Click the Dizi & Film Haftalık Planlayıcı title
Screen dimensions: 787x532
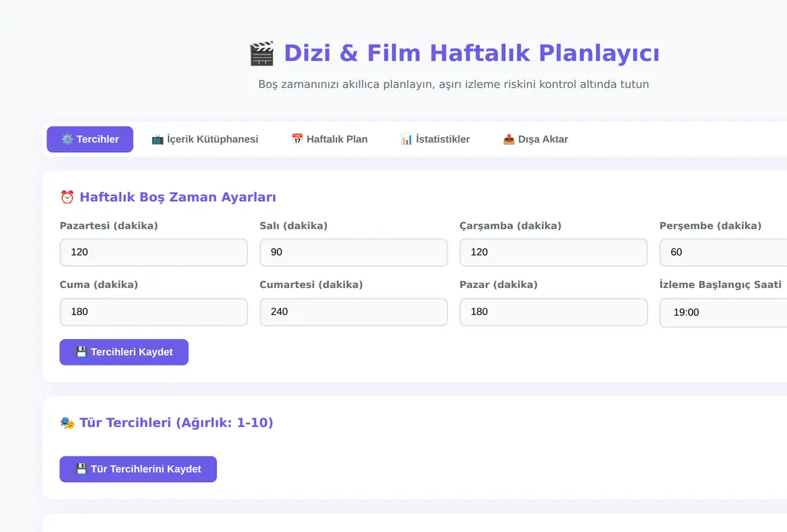coord(454,53)
